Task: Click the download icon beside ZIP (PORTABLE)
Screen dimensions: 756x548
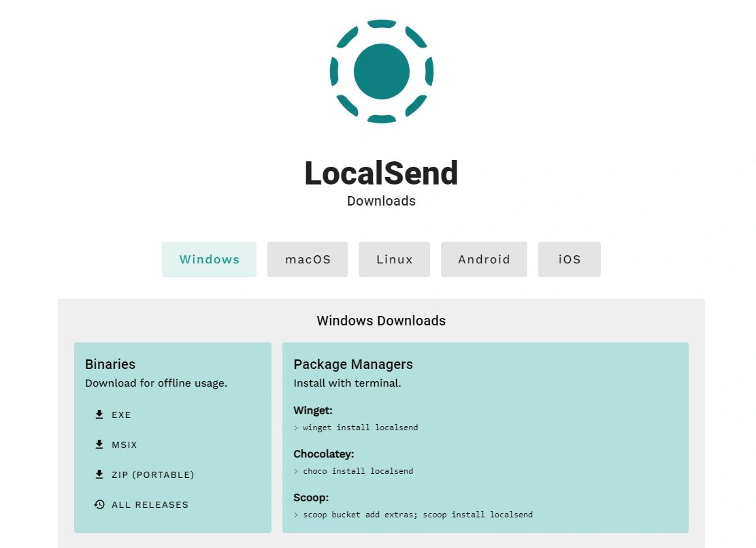Action: click(x=99, y=474)
